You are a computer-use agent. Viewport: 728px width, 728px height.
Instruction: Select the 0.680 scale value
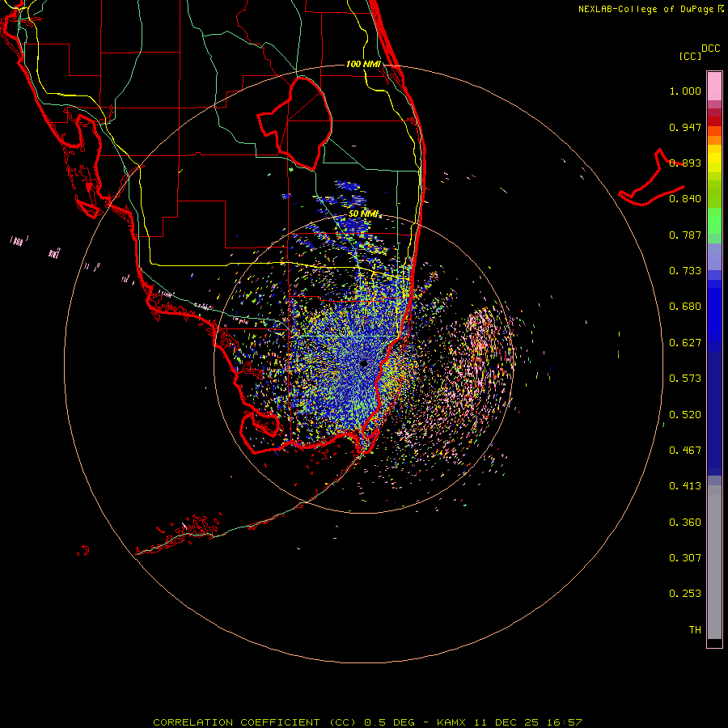click(685, 307)
